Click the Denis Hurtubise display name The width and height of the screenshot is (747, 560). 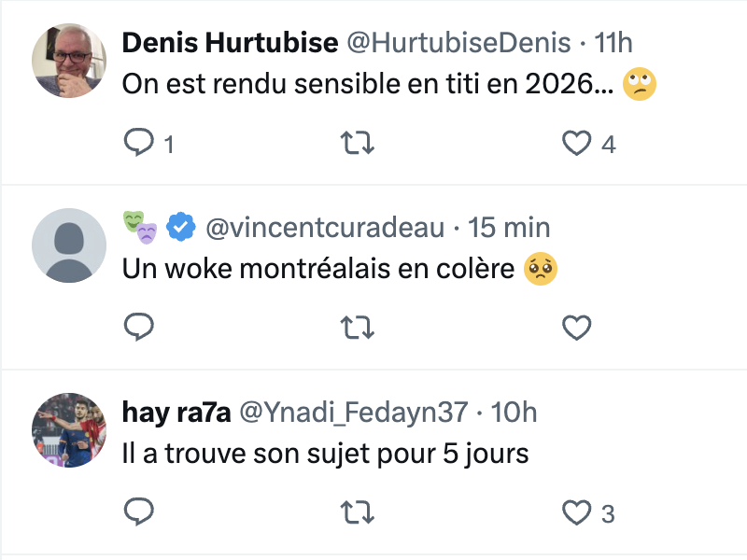230,42
